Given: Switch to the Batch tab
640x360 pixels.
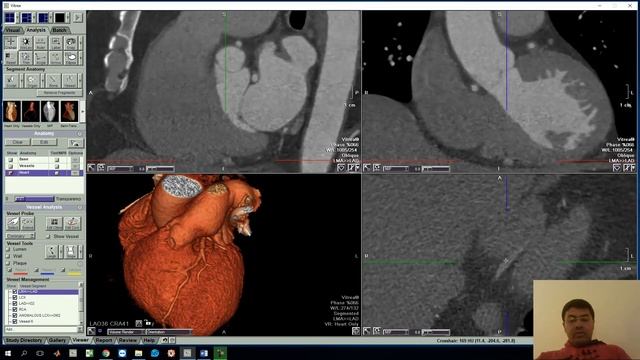Looking at the screenshot, I should [x=60, y=30].
